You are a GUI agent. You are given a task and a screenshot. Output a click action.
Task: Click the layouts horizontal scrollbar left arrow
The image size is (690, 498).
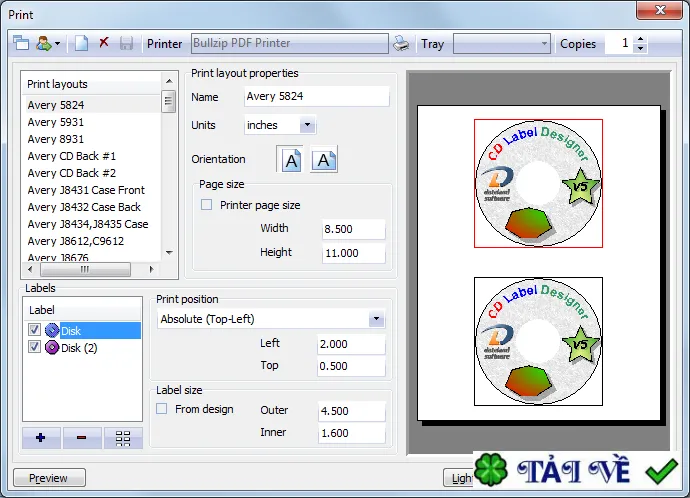click(30, 269)
